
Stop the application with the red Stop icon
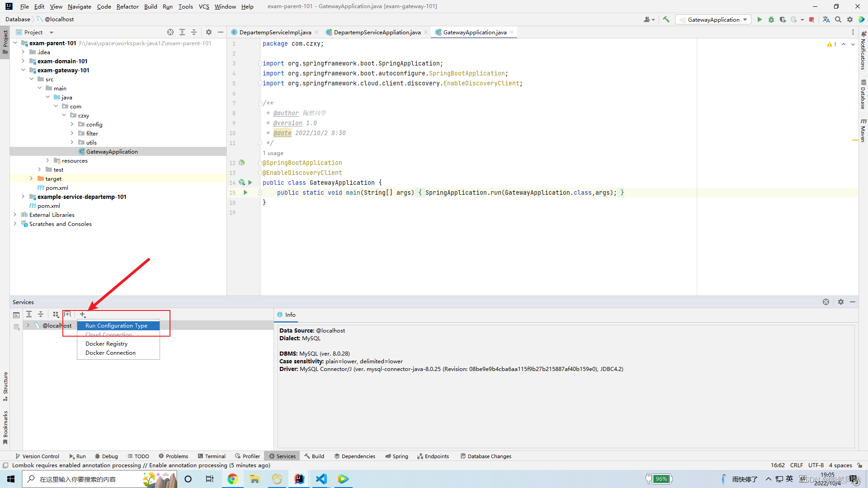(x=811, y=19)
